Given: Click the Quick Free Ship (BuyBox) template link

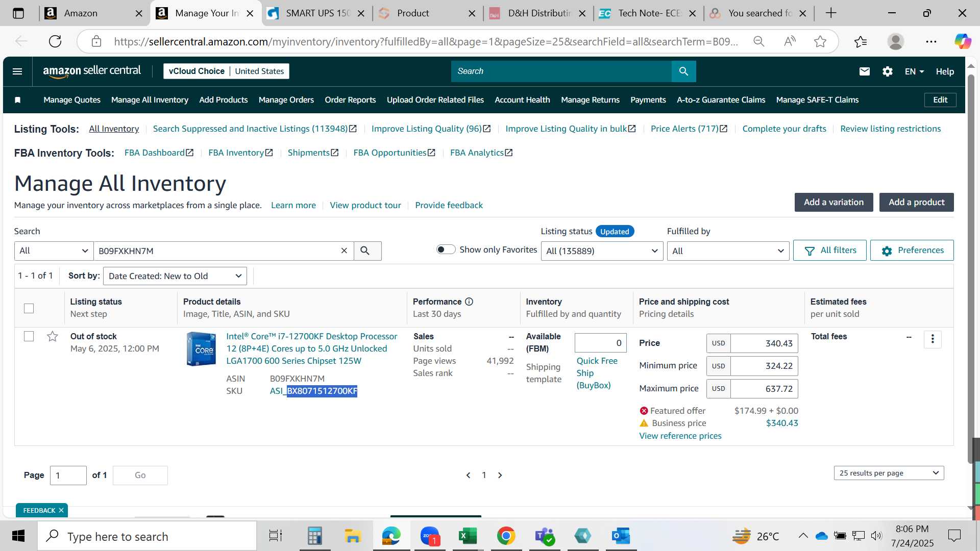Looking at the screenshot, I should point(597,373).
